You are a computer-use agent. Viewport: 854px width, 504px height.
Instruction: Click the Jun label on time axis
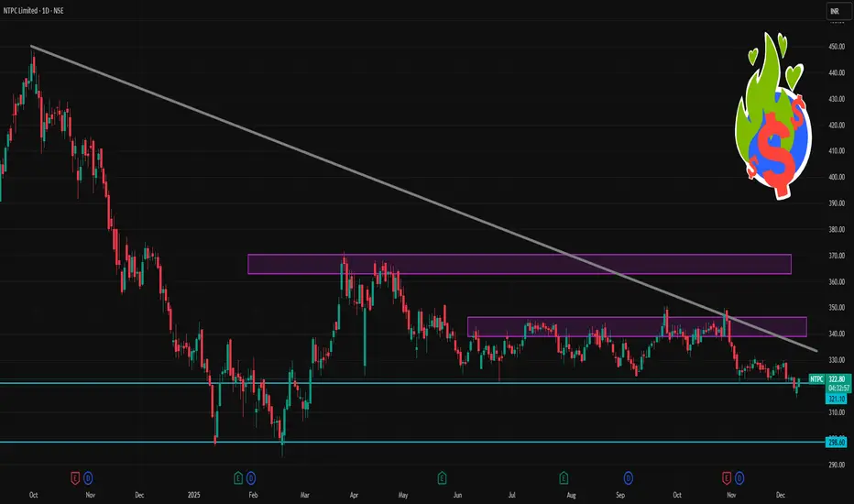tap(457, 495)
